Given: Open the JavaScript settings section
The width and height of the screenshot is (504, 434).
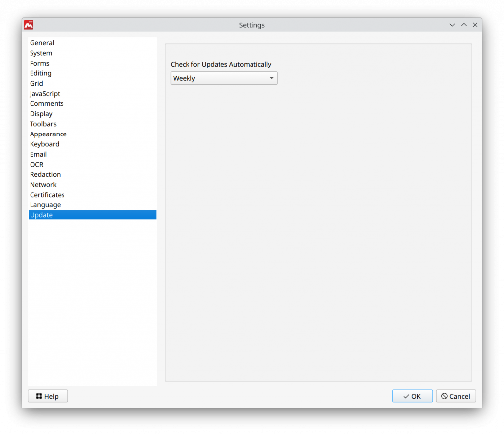Looking at the screenshot, I should click(x=45, y=93).
